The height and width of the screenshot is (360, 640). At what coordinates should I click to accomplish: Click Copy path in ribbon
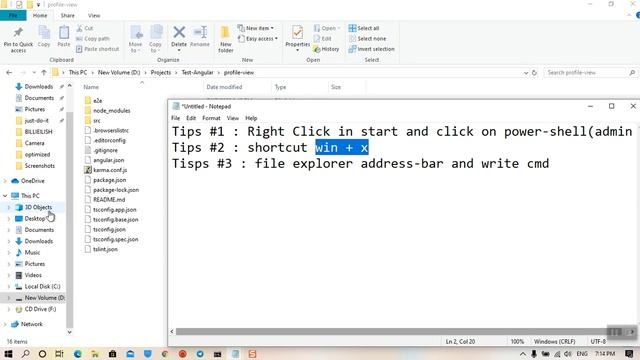93,38
